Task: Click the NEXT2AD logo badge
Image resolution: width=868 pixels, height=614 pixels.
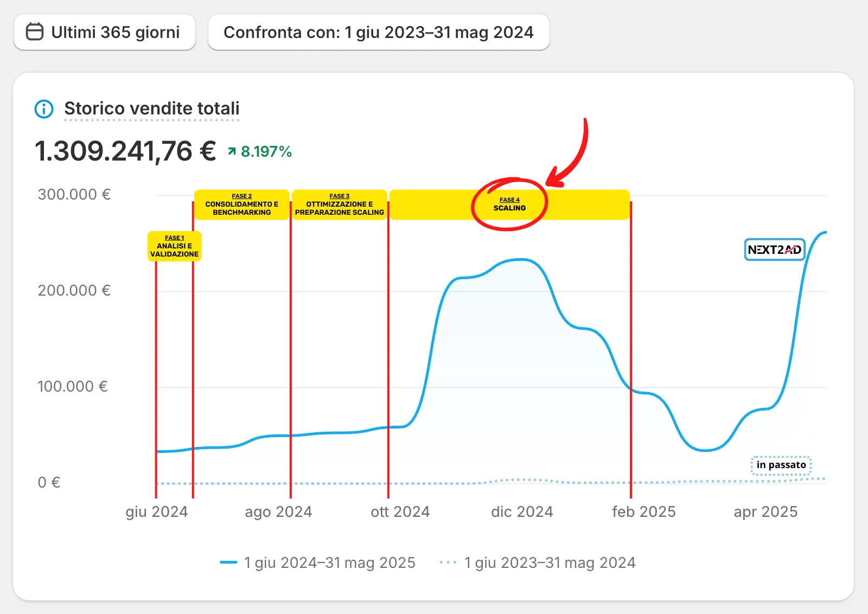Action: tap(774, 250)
